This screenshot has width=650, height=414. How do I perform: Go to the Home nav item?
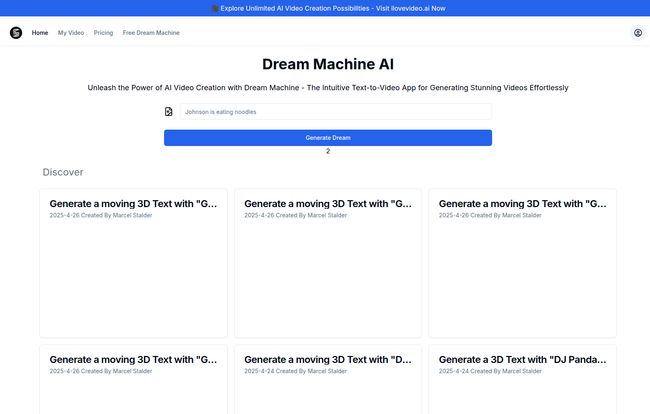coord(40,33)
